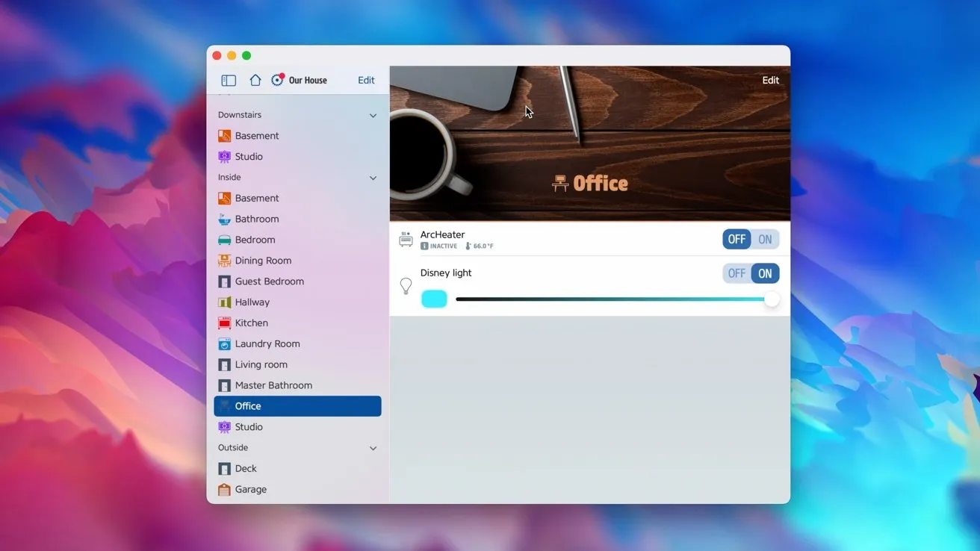This screenshot has height=551, width=980.
Task: Open the Our House settings icon
Action: (x=277, y=80)
